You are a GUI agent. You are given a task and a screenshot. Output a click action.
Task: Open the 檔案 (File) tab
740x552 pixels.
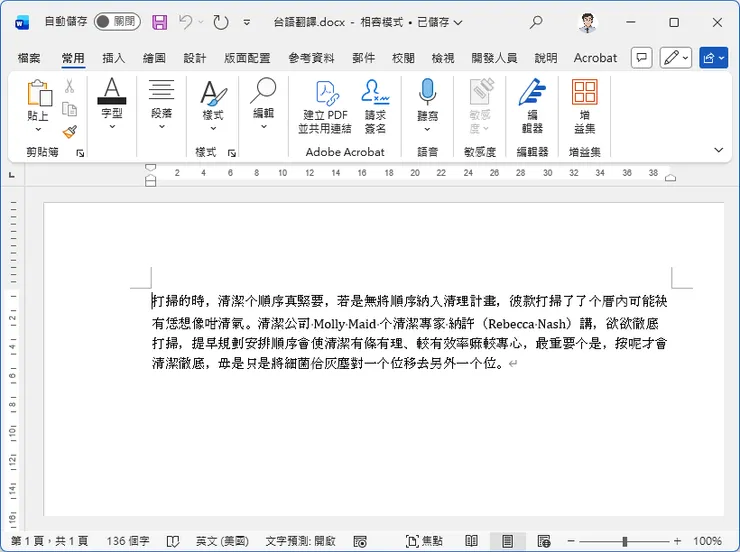[x=29, y=58]
